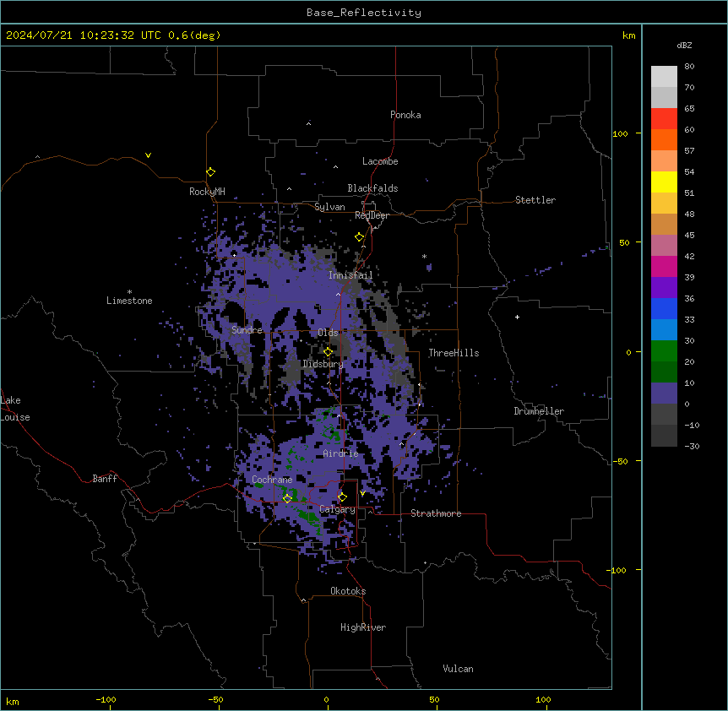Click the Base_Reflectivity title text
The height and width of the screenshot is (711, 728).
coord(364,13)
